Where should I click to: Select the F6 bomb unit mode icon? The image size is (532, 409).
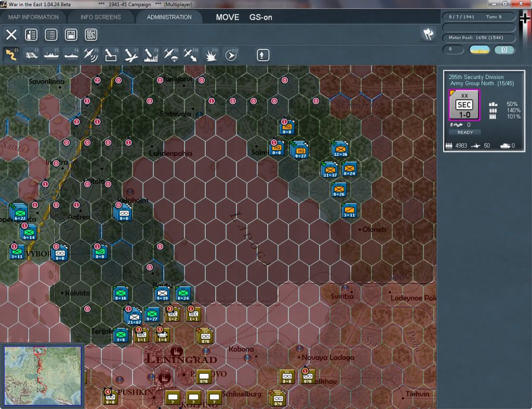(111, 55)
